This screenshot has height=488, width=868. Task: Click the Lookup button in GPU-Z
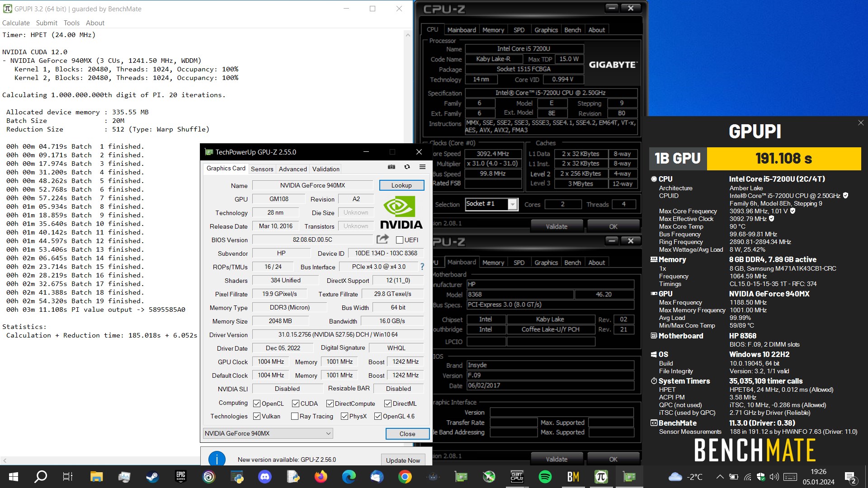click(x=401, y=185)
